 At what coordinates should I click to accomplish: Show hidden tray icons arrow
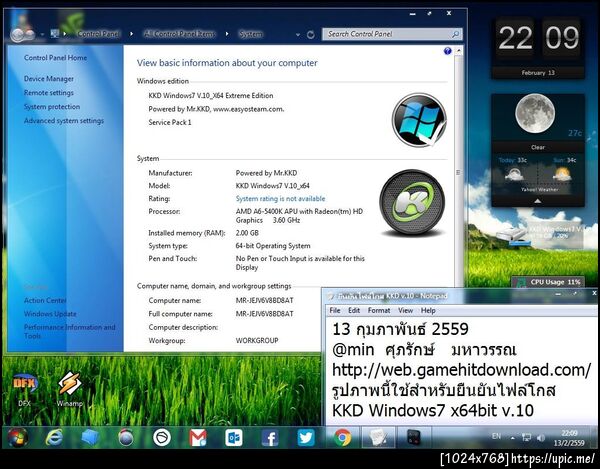coord(513,438)
